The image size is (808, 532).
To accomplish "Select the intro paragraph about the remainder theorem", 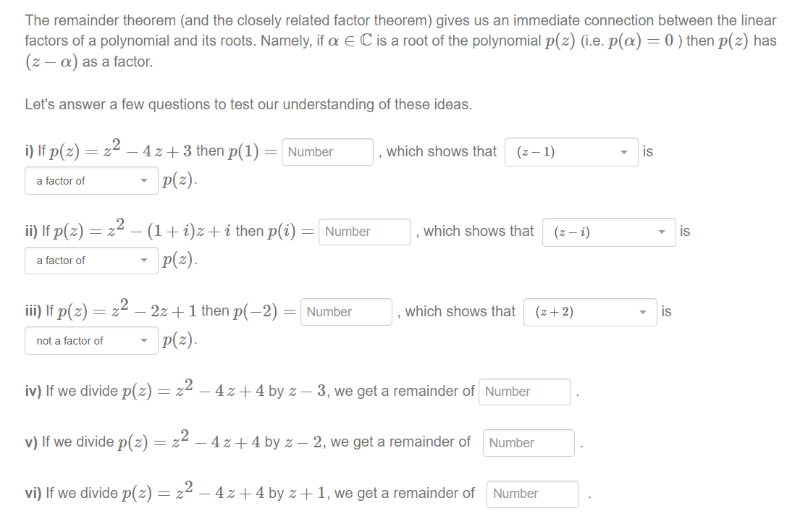I will pos(400,41).
